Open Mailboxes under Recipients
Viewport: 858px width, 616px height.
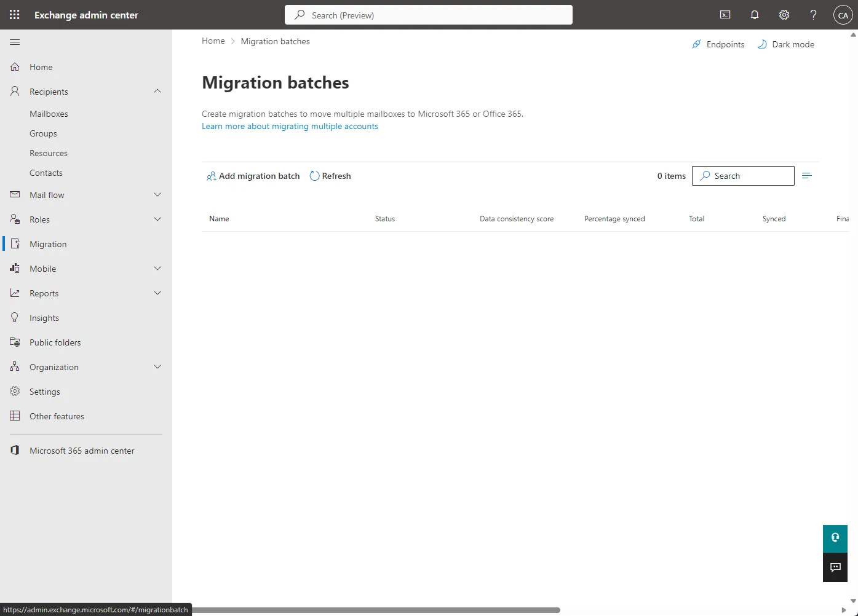(49, 114)
